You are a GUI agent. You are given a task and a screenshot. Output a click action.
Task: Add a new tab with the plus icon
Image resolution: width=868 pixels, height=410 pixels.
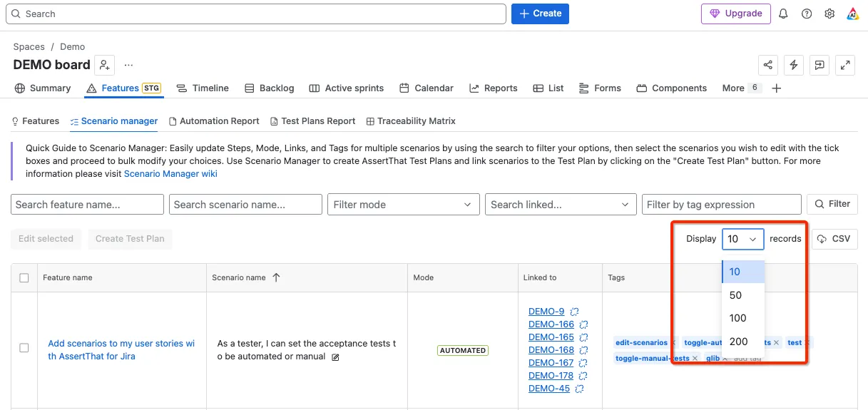777,88
